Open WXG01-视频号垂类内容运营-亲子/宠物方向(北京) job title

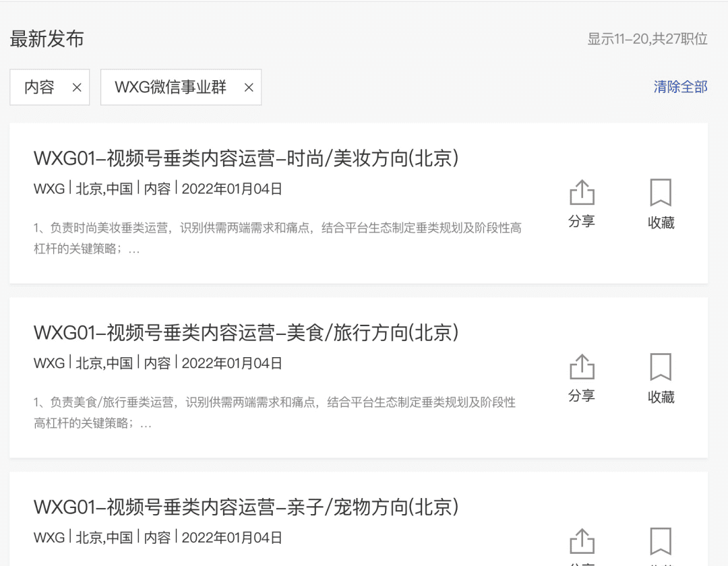point(246,507)
